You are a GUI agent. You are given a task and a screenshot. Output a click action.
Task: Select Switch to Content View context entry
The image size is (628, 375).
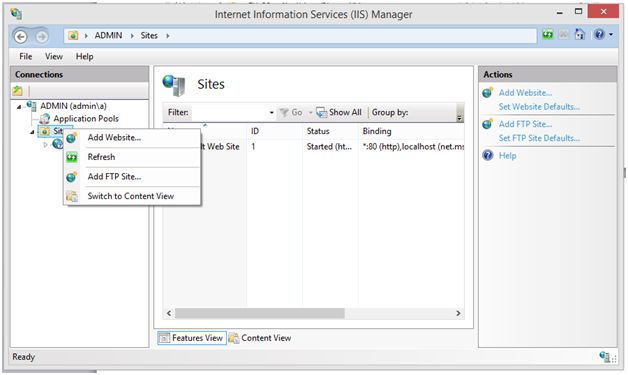[132, 196]
